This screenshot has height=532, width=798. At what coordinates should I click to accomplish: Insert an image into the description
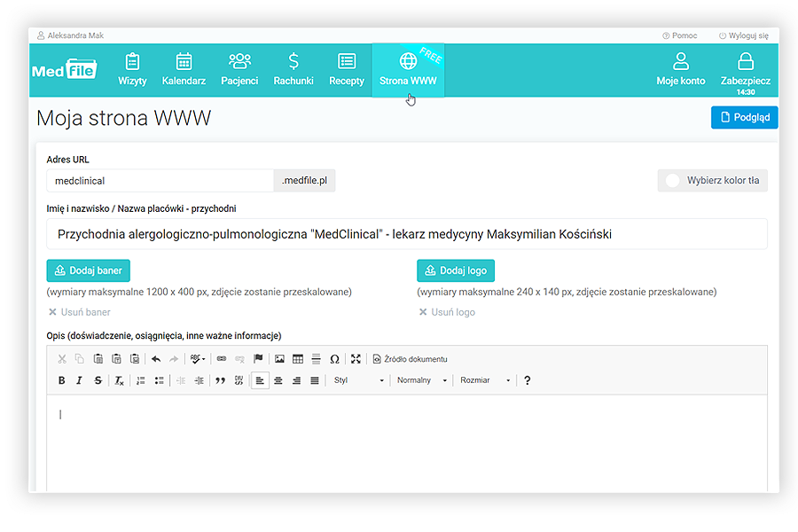click(x=279, y=359)
